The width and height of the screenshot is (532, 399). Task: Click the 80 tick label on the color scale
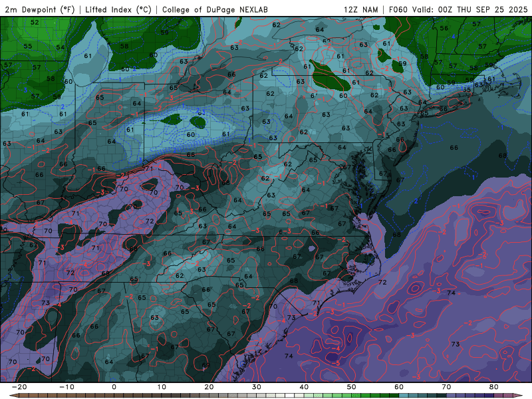(494, 387)
